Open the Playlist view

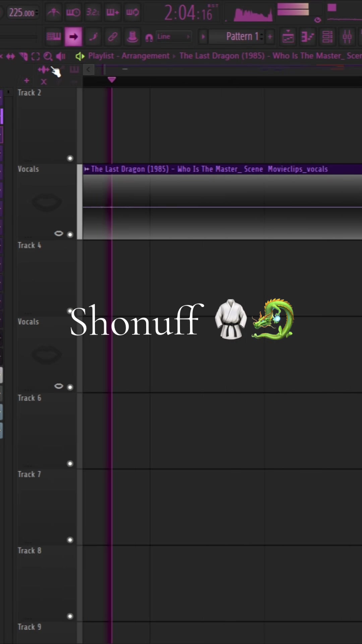pyautogui.click(x=288, y=37)
